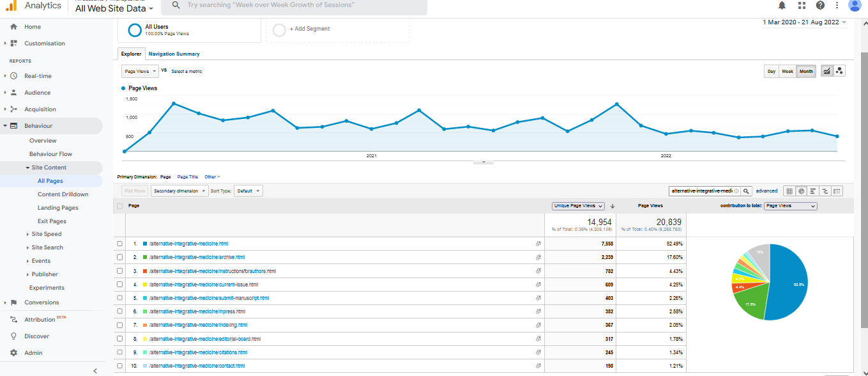Image resolution: width=868 pixels, height=376 pixels.
Task: Open Landing Pages in the sidebar
Action: (x=57, y=208)
